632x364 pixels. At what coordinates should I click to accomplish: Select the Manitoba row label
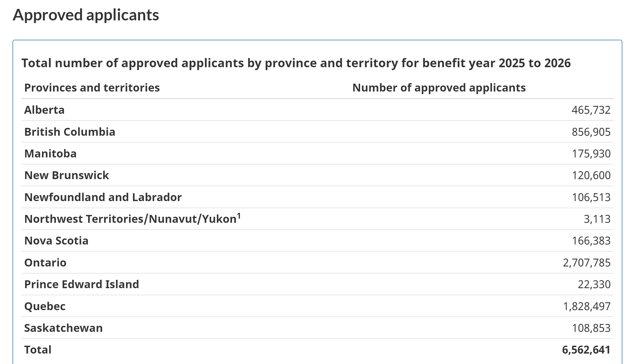50,153
